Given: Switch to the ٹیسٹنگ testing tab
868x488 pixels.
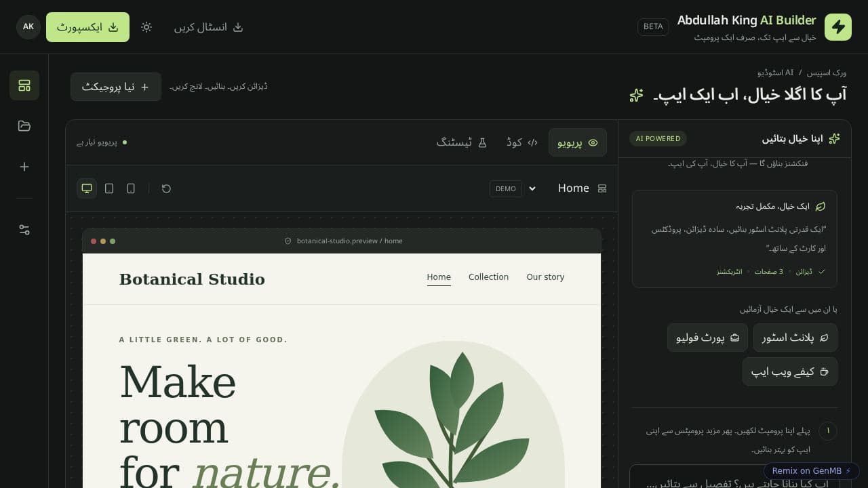Looking at the screenshot, I should (x=462, y=142).
